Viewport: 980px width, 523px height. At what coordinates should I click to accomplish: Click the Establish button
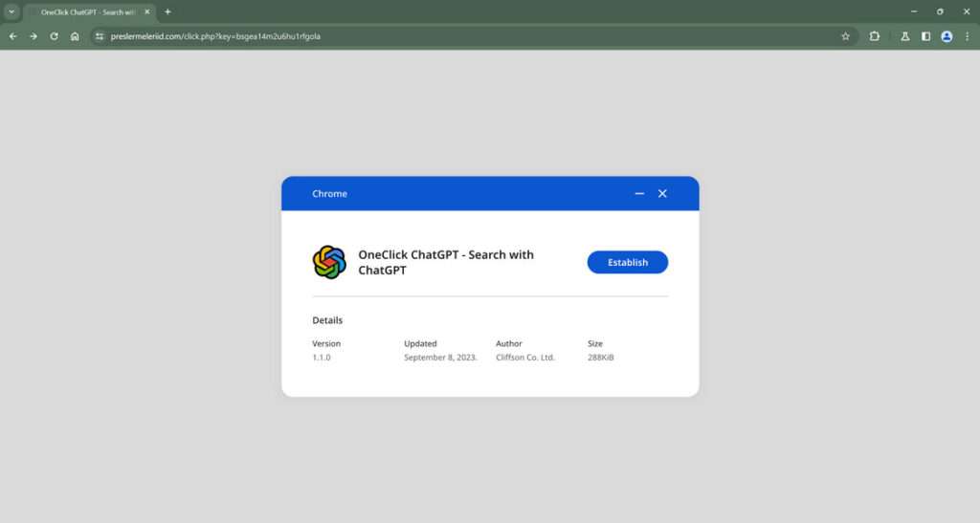click(628, 262)
